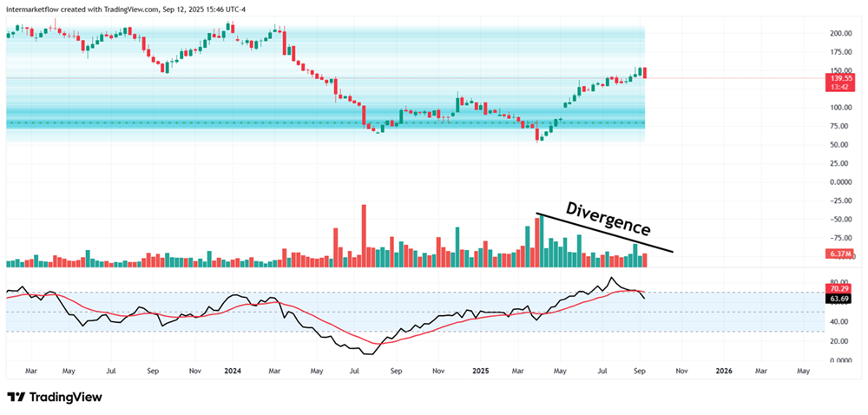Click the red 139.55 current price label

(840, 77)
